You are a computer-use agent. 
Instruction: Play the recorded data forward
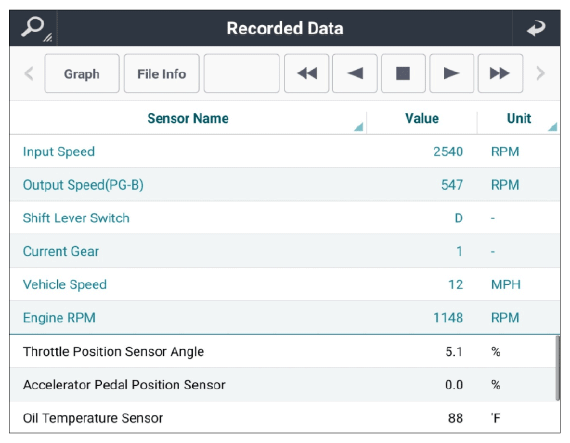451,73
